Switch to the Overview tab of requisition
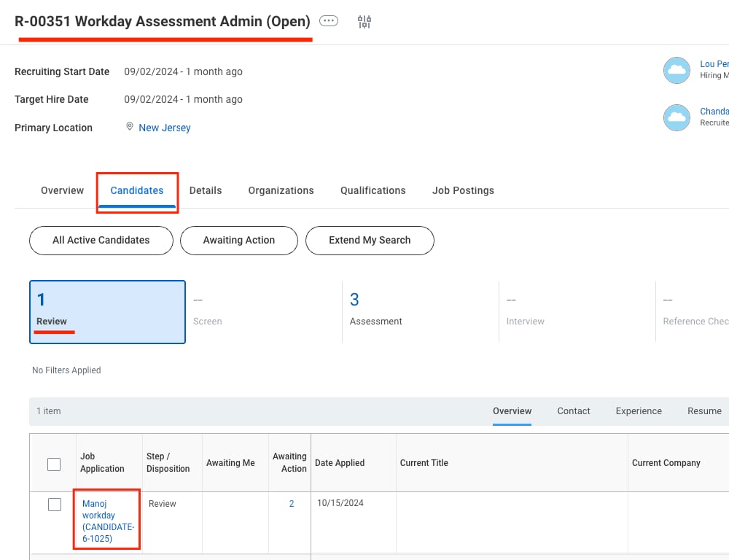 click(62, 190)
